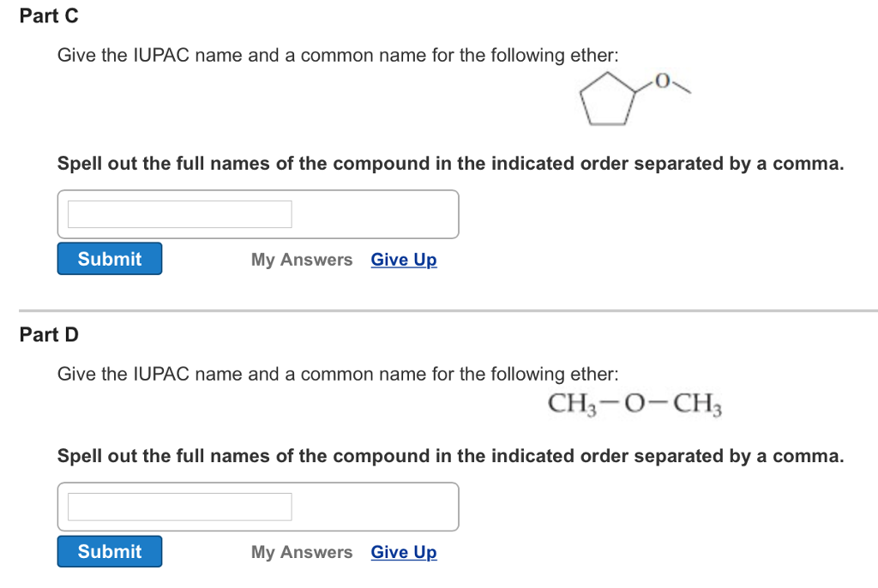Select the CH3-O-CH3 formula image
The image size is (878, 588).
click(636, 403)
